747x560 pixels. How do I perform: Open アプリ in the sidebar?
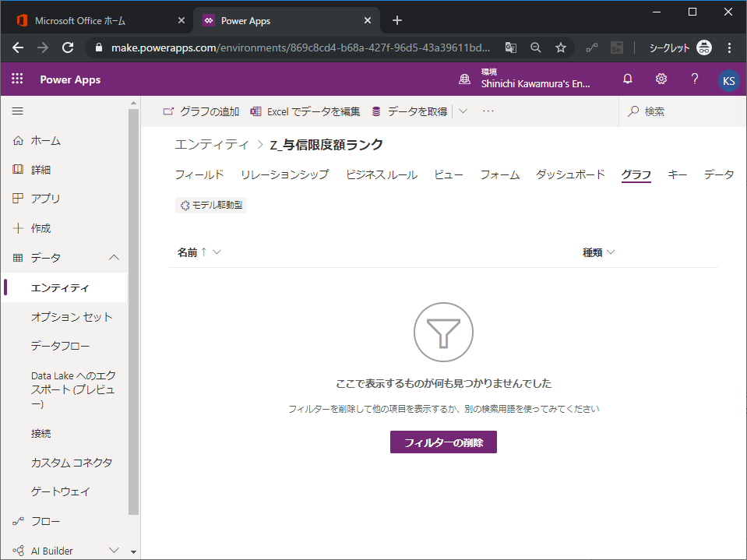65,199
